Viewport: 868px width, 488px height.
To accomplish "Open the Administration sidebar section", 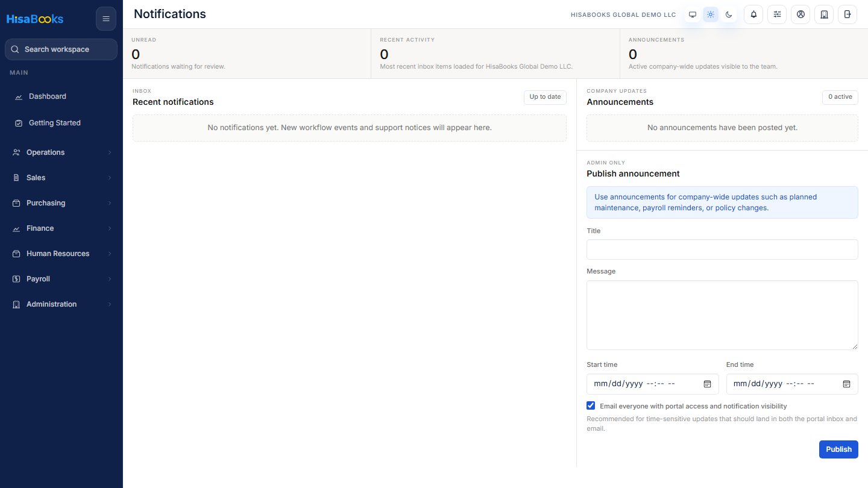I will coord(61,304).
